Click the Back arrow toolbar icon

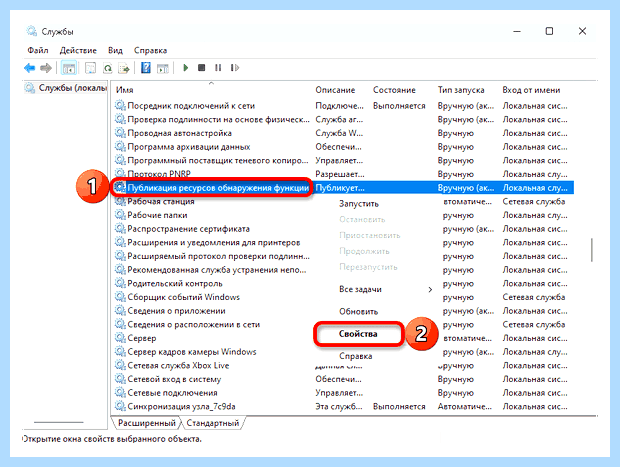tap(30, 68)
